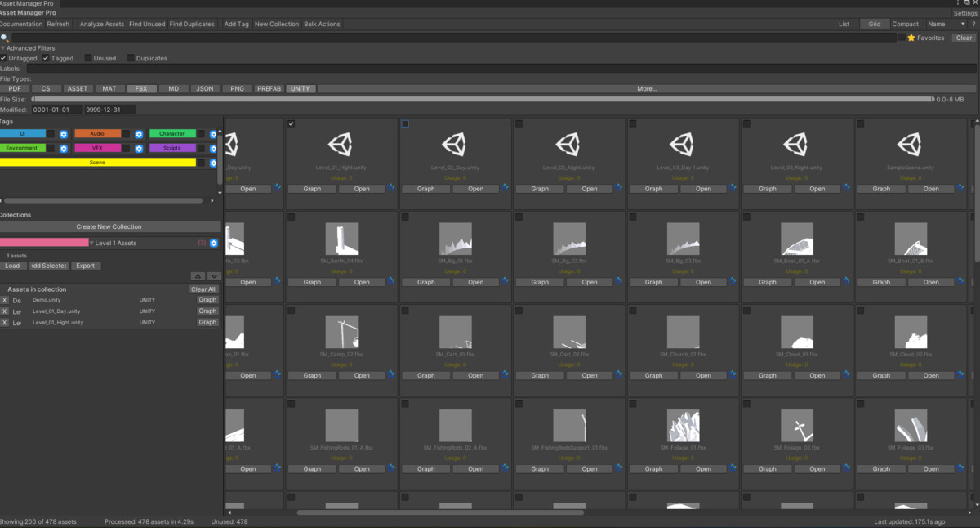Favorite SampleScene.unity via its blue star icon

tap(961, 189)
